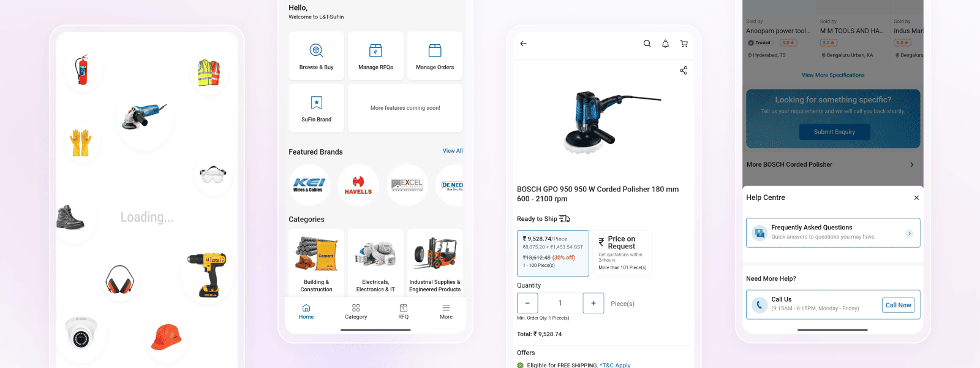
Task: Open SuFin Brand tile
Action: tap(316, 108)
